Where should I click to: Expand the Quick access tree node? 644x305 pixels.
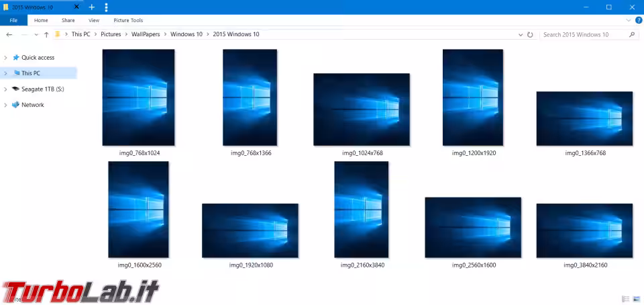click(x=5, y=58)
